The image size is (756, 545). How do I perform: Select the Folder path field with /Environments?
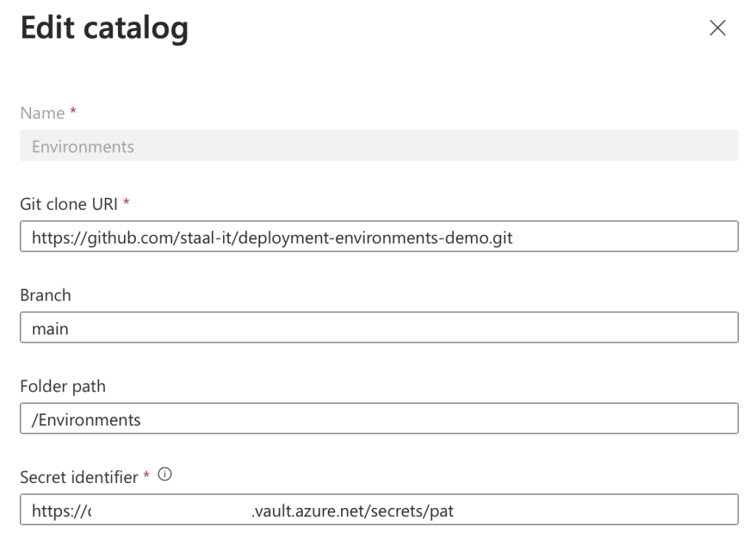point(379,419)
